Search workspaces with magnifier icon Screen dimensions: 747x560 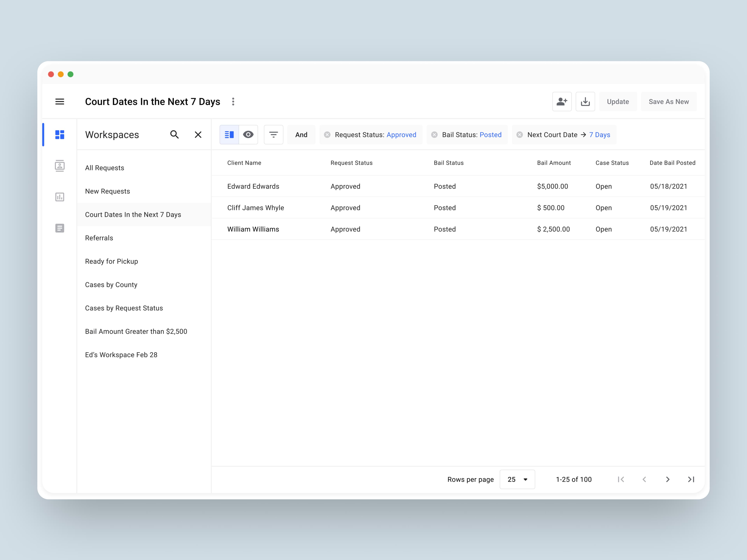[174, 135]
